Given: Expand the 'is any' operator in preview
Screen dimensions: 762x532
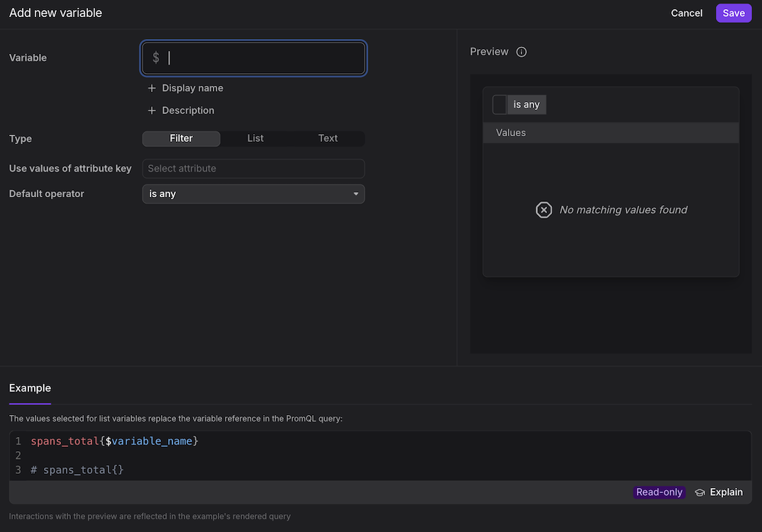Looking at the screenshot, I should 526,105.
